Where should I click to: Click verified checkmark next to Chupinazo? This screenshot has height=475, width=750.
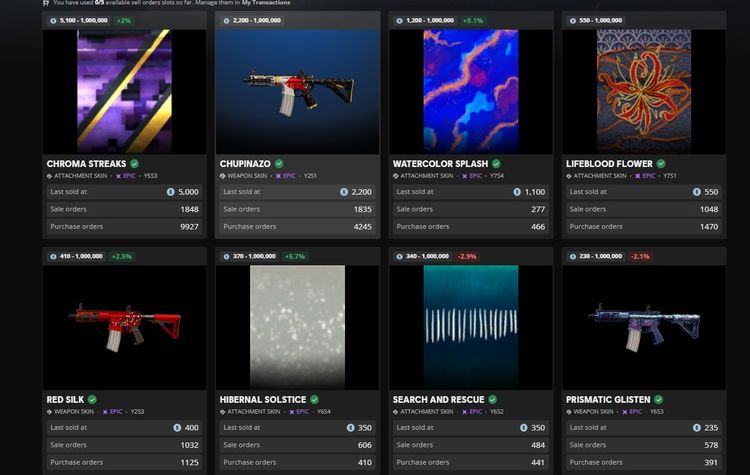coord(279,164)
